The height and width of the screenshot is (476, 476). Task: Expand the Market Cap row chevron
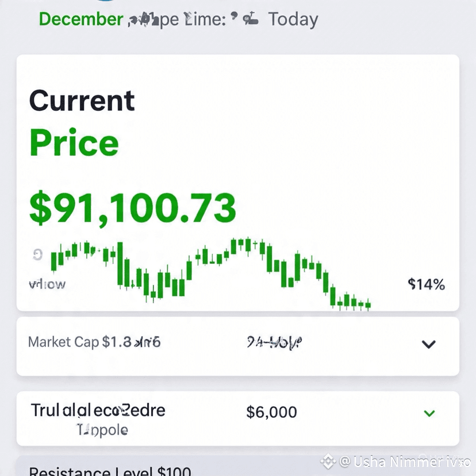tap(428, 344)
